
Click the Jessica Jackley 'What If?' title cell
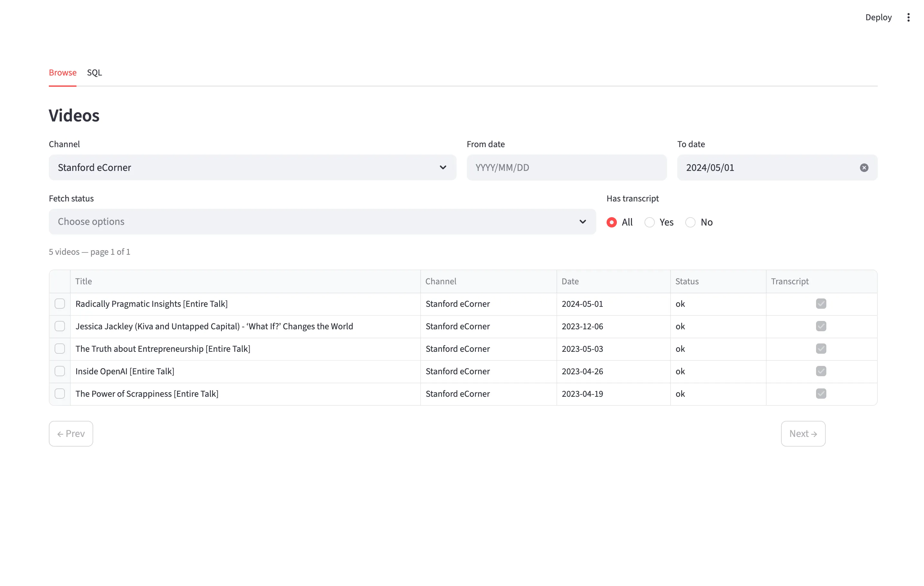point(245,326)
